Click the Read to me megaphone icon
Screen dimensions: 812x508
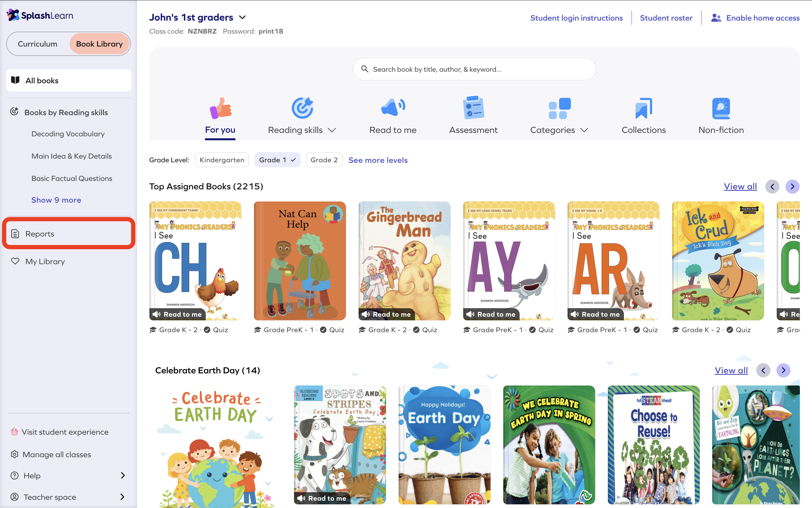(393, 108)
